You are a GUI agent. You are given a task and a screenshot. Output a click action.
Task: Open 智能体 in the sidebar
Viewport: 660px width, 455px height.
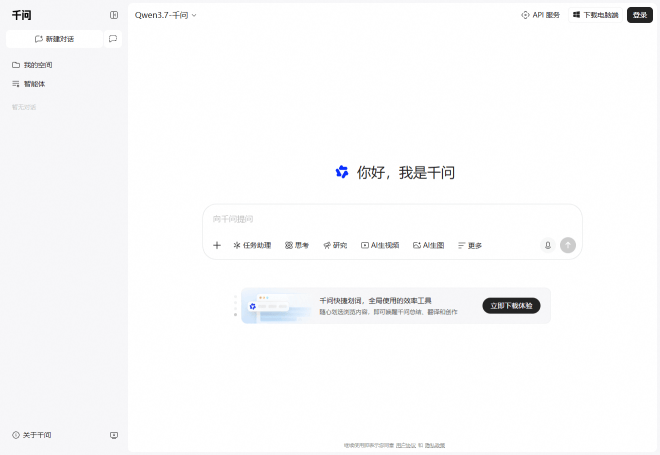point(29,84)
